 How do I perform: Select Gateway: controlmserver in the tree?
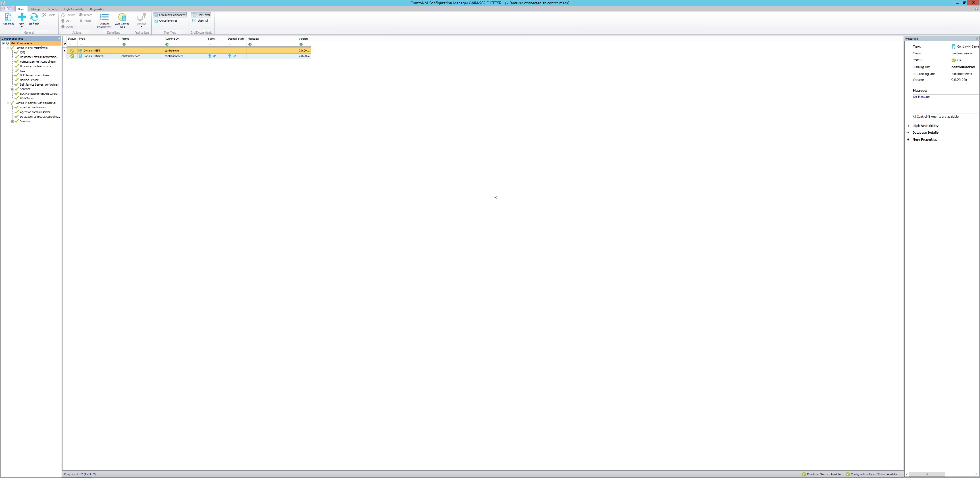click(35, 66)
